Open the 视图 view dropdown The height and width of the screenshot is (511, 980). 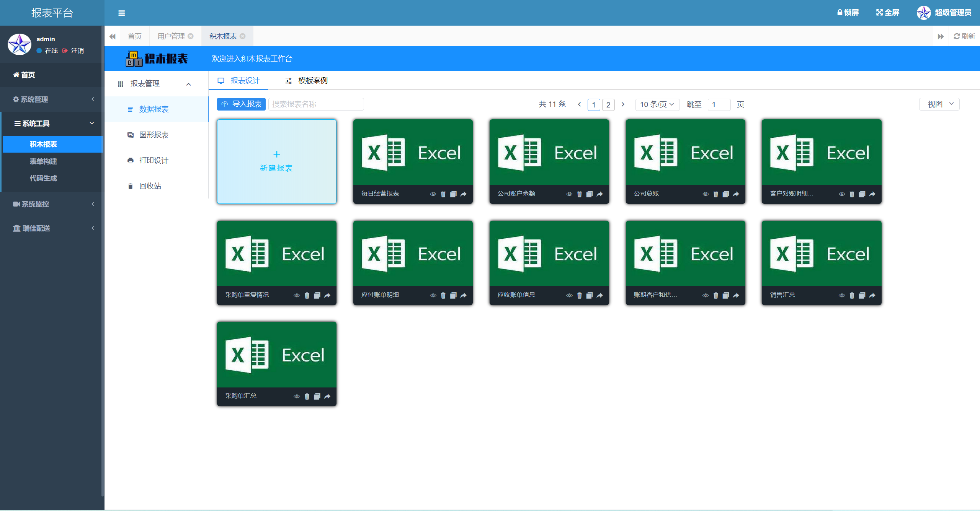point(939,104)
